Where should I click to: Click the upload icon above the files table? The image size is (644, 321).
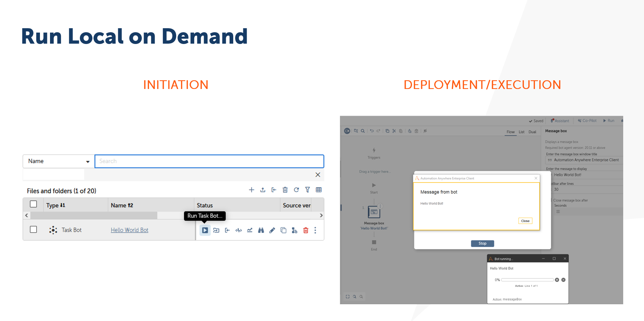[x=263, y=190]
